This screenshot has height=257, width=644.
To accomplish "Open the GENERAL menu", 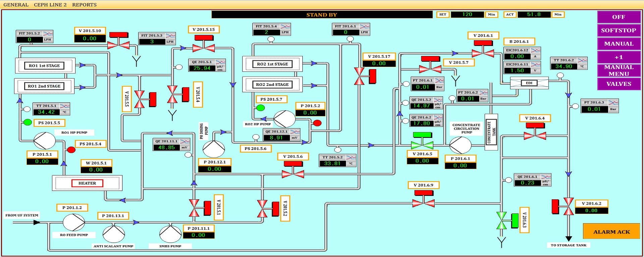I will [16, 5].
